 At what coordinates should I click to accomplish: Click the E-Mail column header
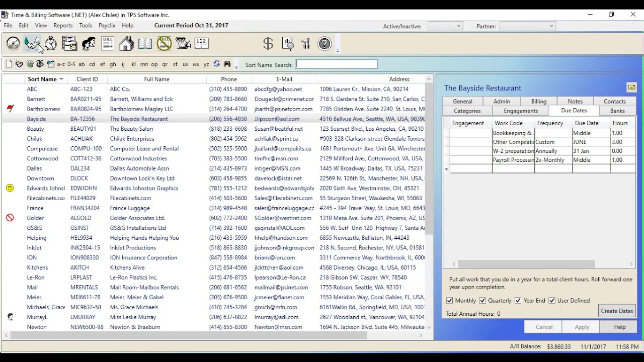284,79
